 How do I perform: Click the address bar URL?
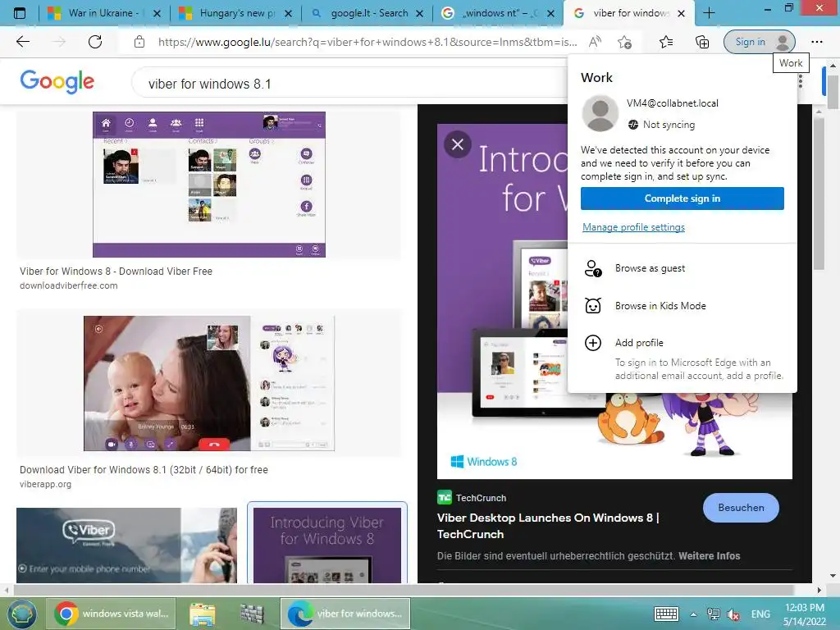pyautogui.click(x=367, y=42)
